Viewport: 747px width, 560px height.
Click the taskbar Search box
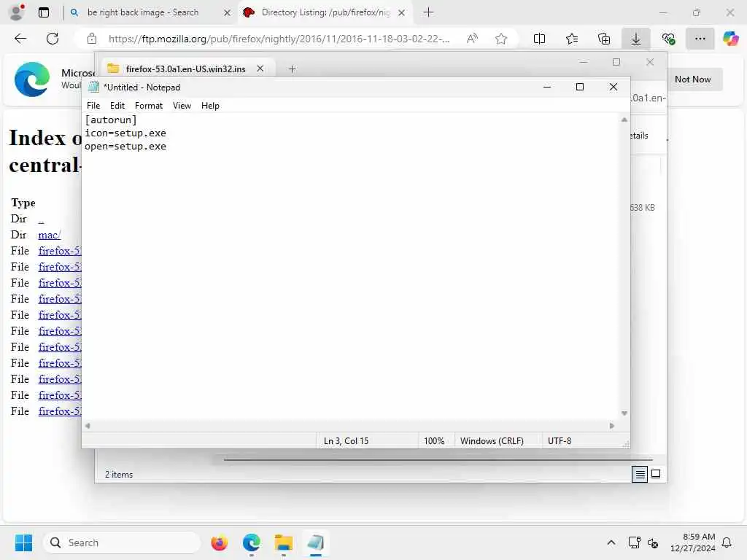pyautogui.click(x=122, y=542)
